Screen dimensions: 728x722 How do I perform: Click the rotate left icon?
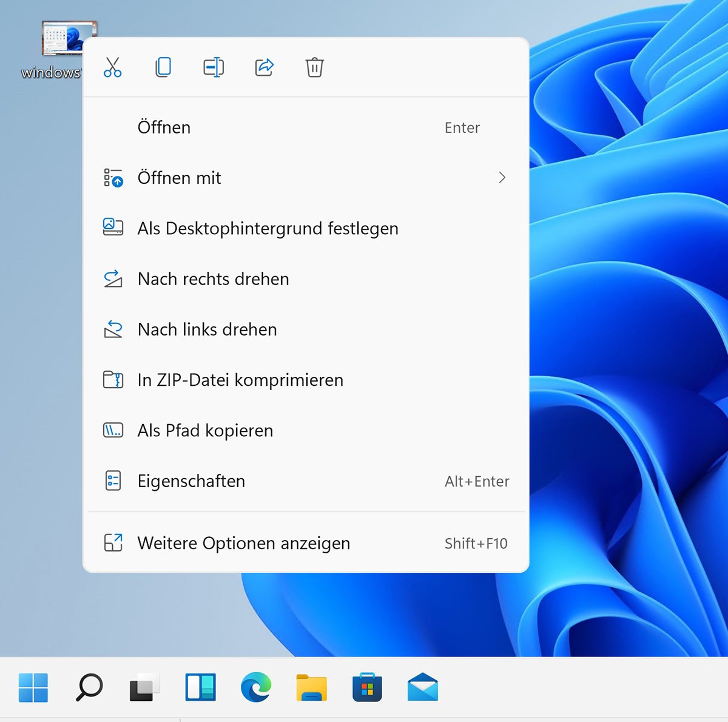pyautogui.click(x=113, y=329)
